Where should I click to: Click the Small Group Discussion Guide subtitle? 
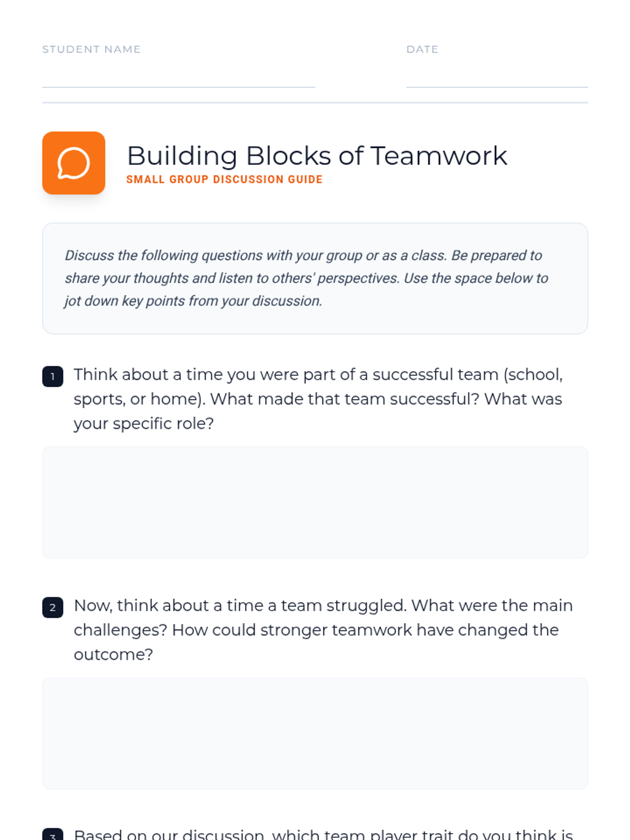(x=224, y=180)
